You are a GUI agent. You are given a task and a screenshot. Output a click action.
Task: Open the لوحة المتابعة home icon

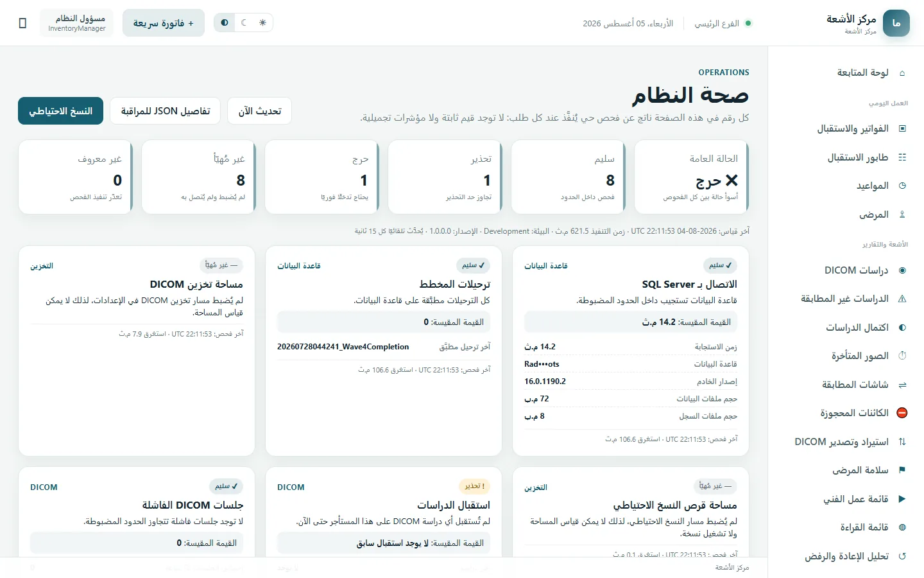902,73
